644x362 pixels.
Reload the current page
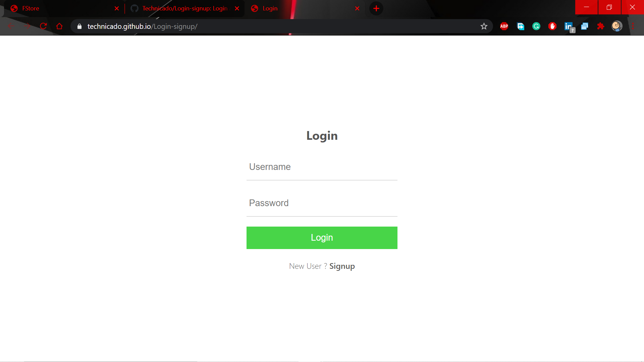point(43,26)
